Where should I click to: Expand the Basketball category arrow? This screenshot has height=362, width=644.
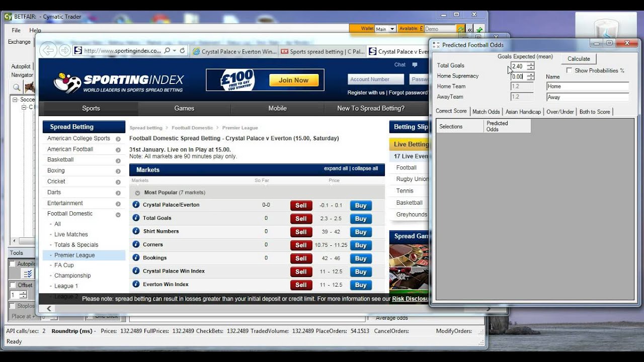118,160
